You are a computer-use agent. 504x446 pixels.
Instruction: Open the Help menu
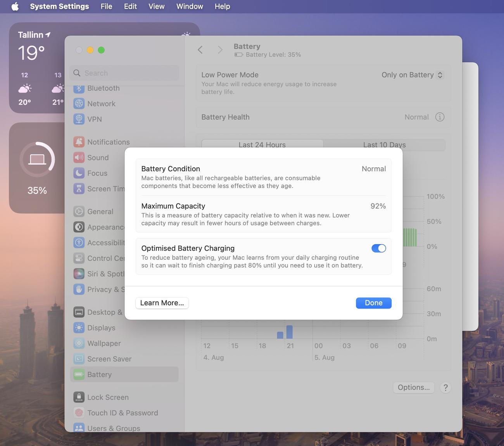(x=222, y=7)
